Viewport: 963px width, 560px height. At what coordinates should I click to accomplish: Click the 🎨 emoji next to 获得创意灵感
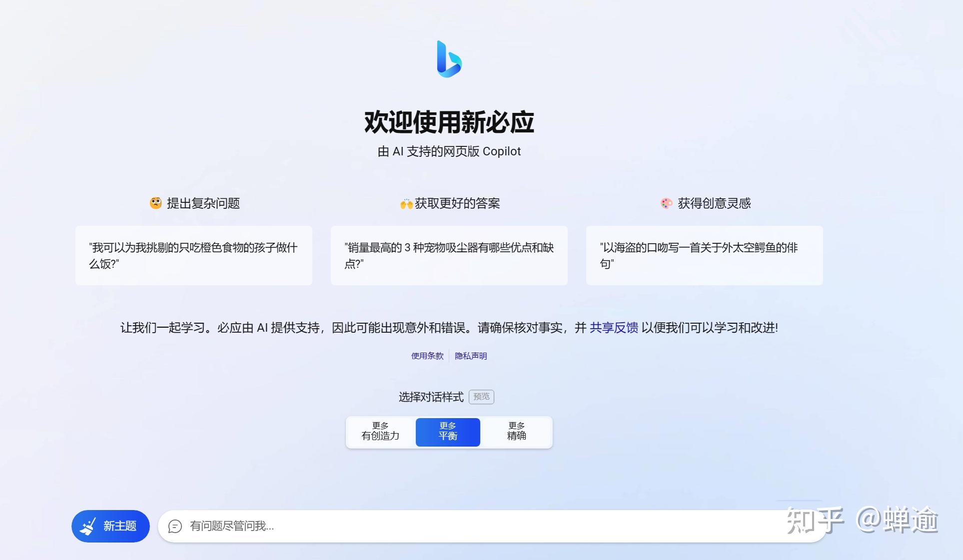[665, 203]
